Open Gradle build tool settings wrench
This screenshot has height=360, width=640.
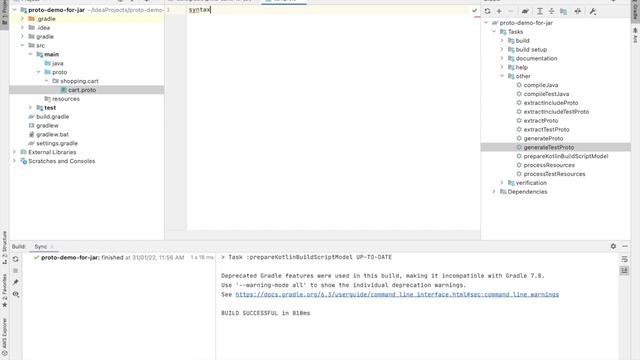(x=593, y=11)
